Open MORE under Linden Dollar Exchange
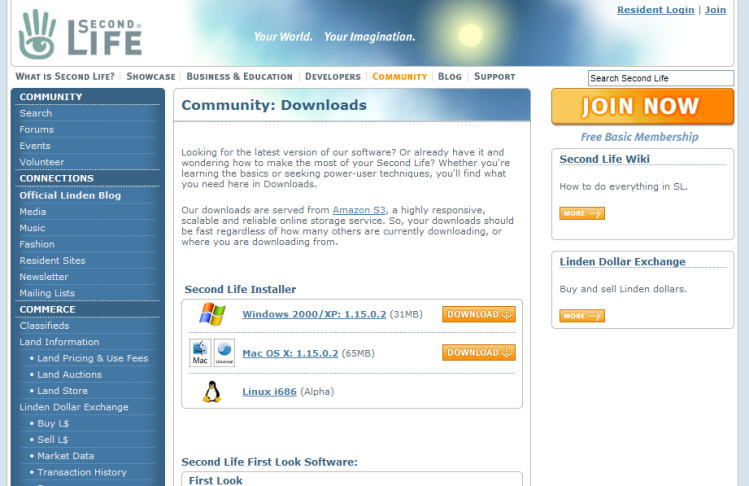Viewport: 749px width, 486px height. click(582, 315)
